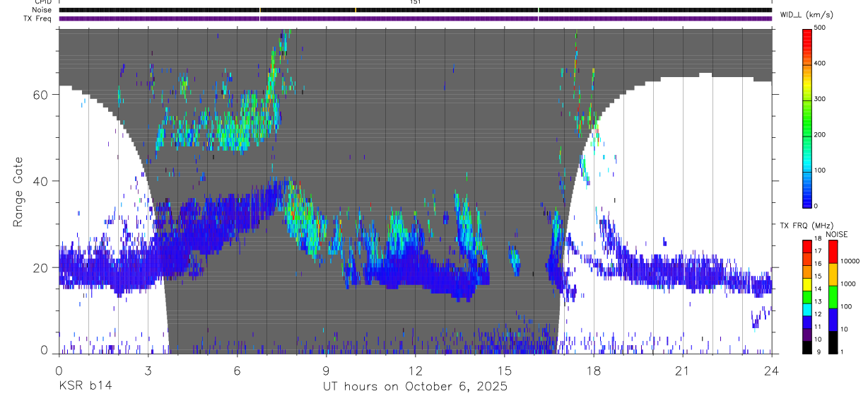Click the x-axis tick label '15'

click(x=505, y=371)
